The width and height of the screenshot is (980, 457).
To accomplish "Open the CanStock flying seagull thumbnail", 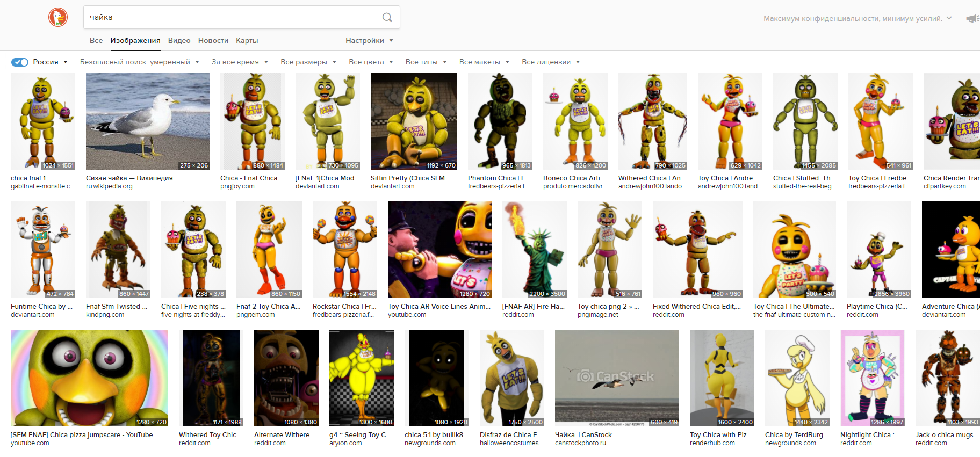I will [x=617, y=378].
